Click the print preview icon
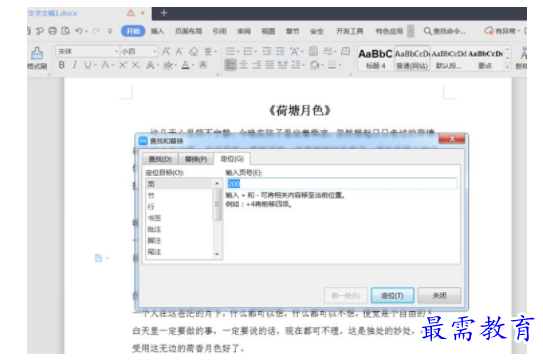The width and height of the screenshot is (543, 360). click(x=65, y=31)
